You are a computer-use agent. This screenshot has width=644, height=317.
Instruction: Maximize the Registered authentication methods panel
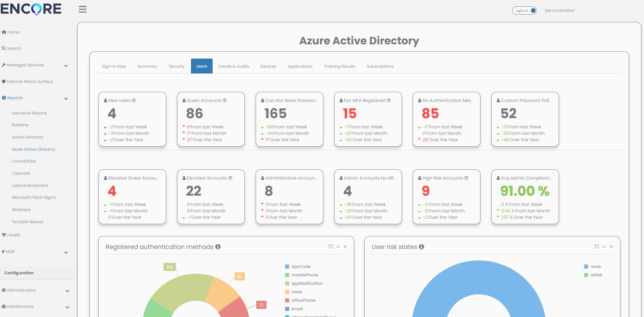tap(330, 247)
